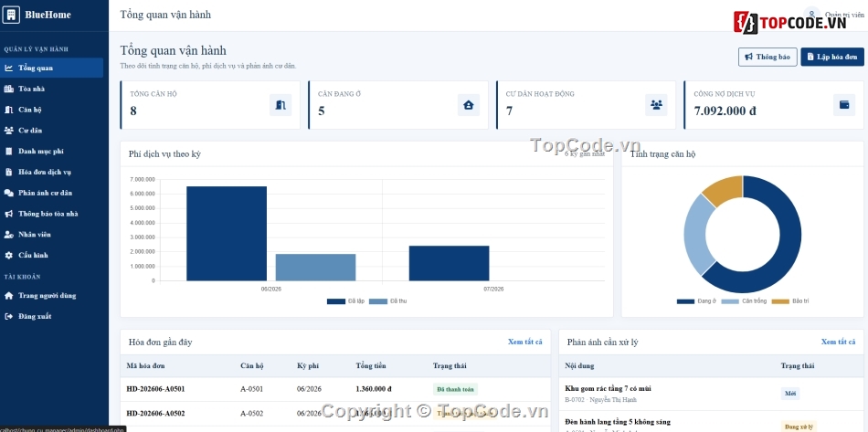
Task: Click the chart icon beside Tổng quan
Action: 8,68
